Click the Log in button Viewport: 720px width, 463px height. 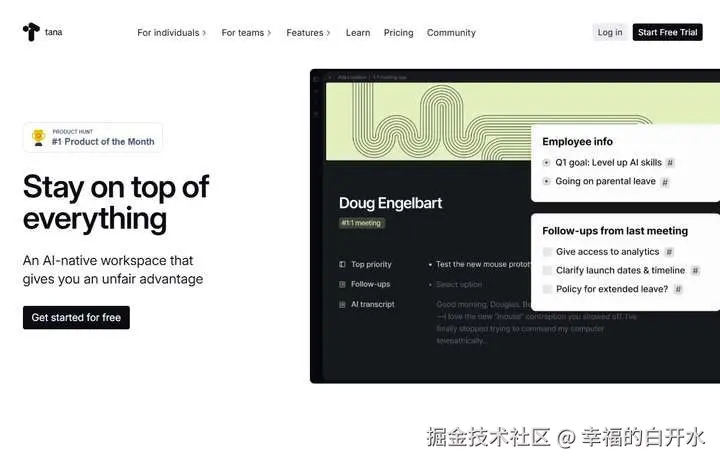(610, 32)
